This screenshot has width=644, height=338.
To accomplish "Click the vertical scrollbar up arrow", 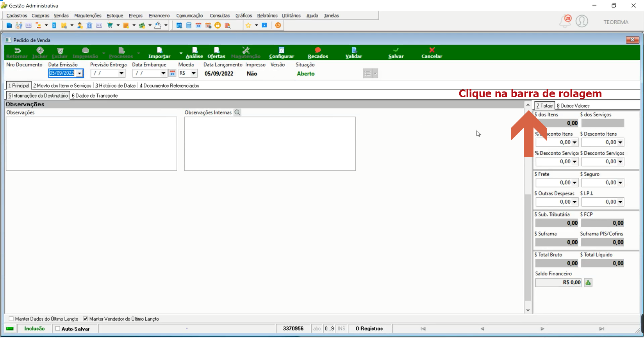I will 528,105.
